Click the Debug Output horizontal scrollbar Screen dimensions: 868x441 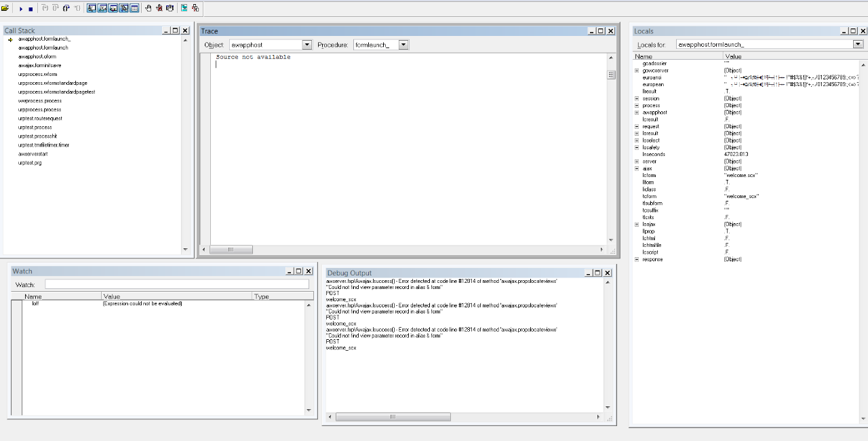392,417
